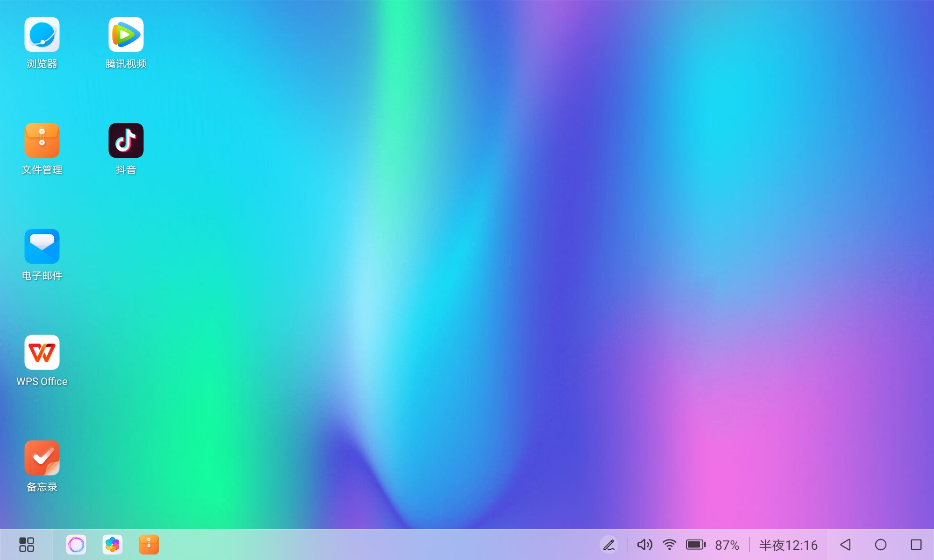Image resolution: width=934 pixels, height=560 pixels.
Task: Open the 文件管理 desktop icon
Action: pos(42,140)
